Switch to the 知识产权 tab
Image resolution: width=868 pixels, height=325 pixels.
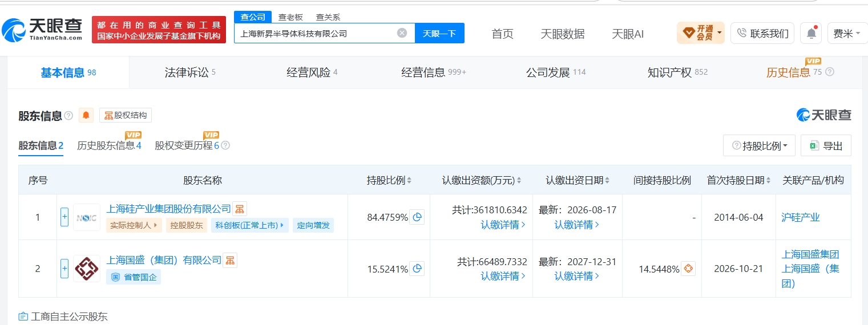click(677, 72)
